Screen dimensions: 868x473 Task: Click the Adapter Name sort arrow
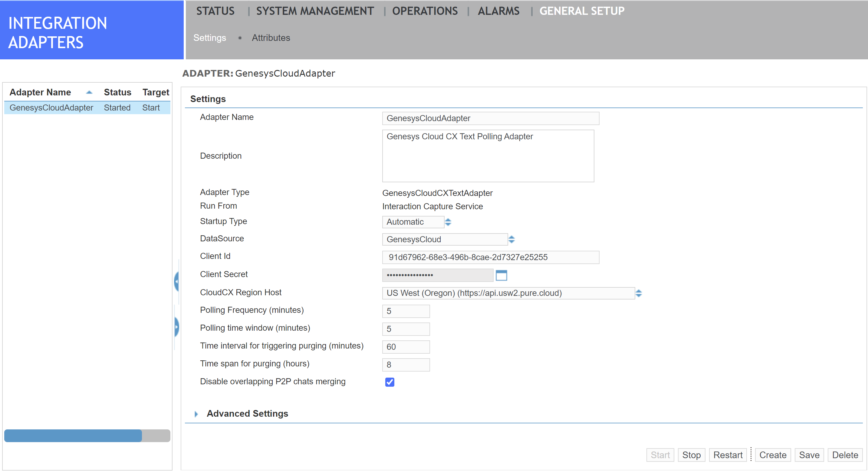click(x=89, y=92)
